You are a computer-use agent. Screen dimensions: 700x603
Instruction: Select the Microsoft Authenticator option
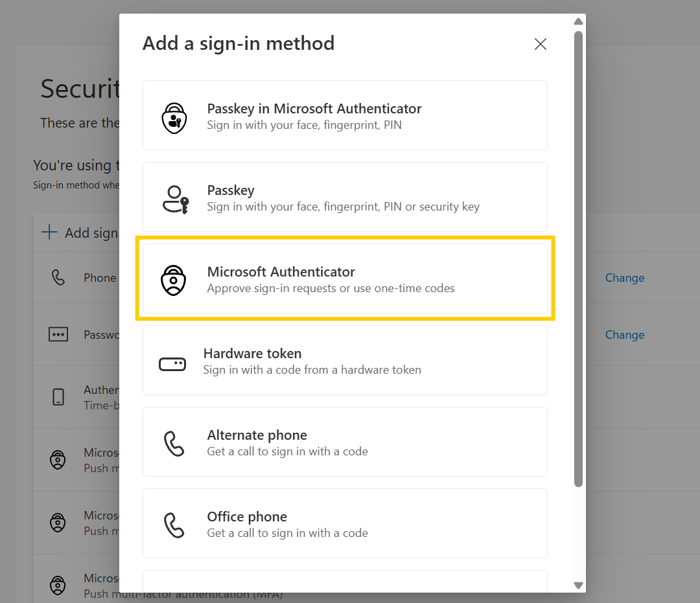tap(345, 279)
